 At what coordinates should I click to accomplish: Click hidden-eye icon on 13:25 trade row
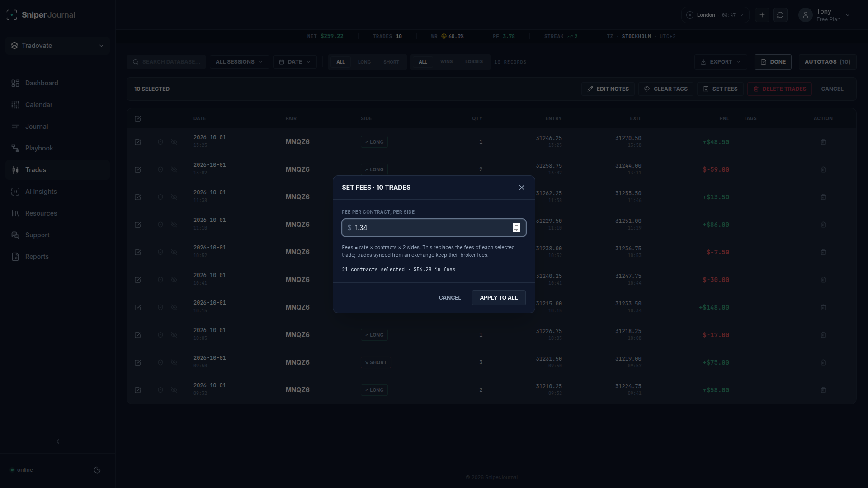[174, 142]
